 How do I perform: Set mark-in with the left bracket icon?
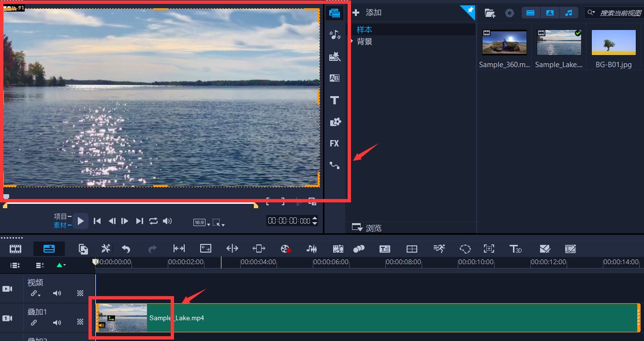269,201
